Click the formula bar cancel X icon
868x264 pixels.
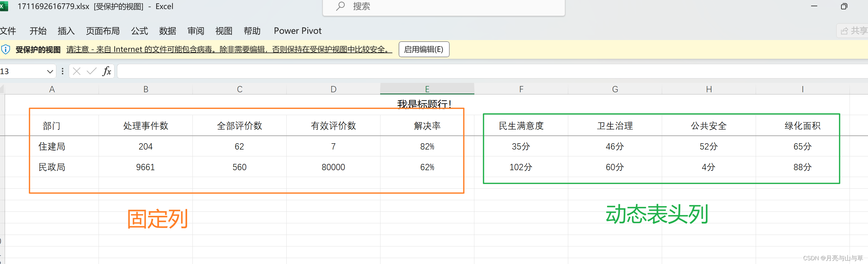pos(77,71)
